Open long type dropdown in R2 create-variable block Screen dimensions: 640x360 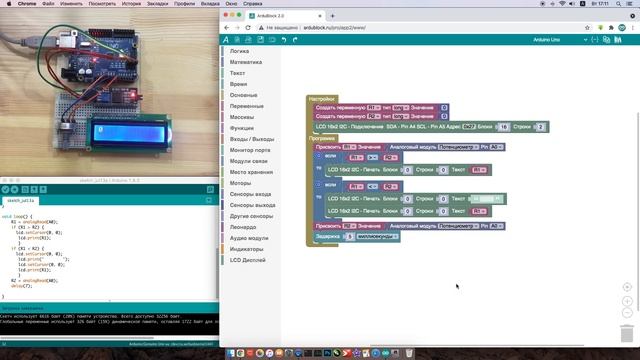[x=400, y=116]
